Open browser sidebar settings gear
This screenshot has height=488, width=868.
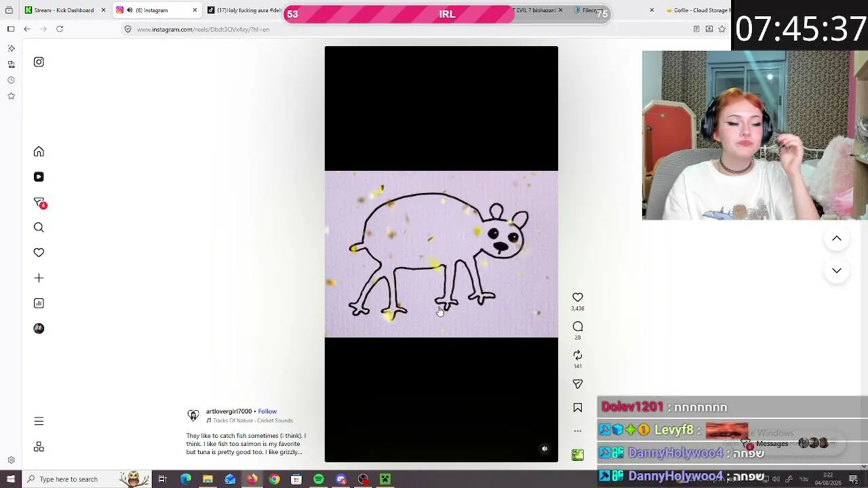pos(11,460)
